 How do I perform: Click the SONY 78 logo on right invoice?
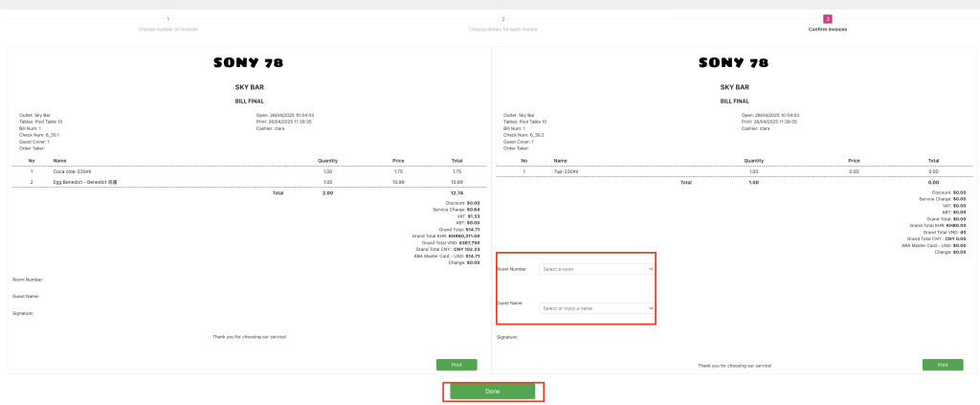(733, 63)
